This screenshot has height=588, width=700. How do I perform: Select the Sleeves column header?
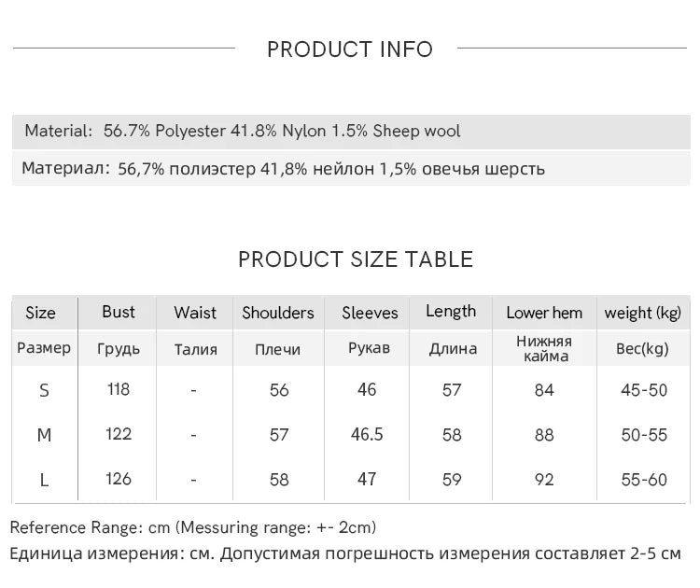coord(370,313)
